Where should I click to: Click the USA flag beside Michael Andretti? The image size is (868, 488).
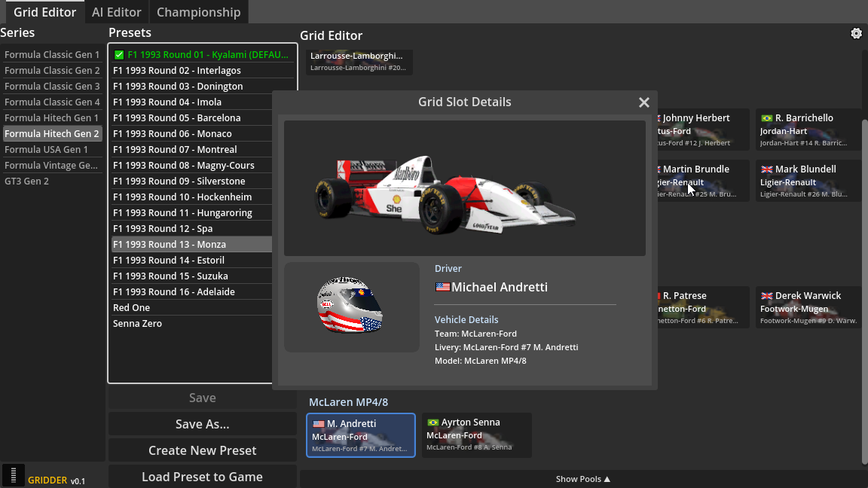[x=442, y=287]
